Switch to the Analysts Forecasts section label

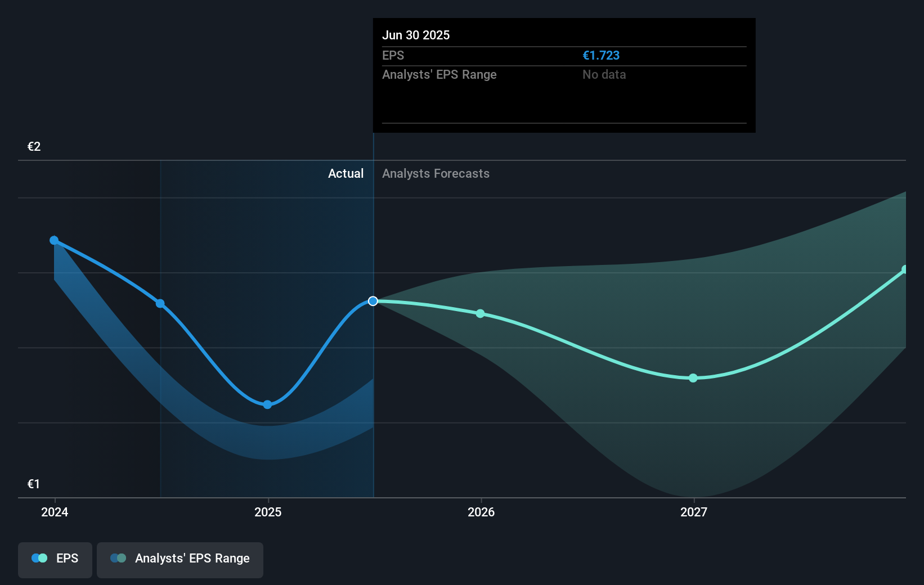pyautogui.click(x=435, y=173)
